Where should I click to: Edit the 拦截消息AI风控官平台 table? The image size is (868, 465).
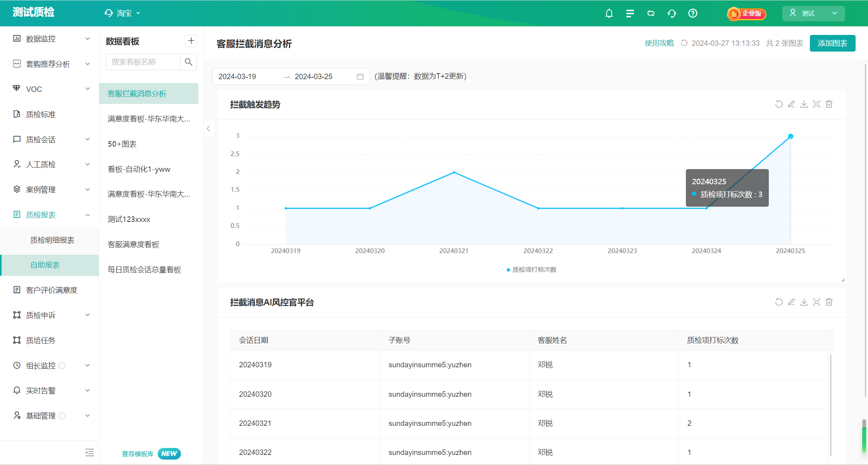tap(792, 302)
